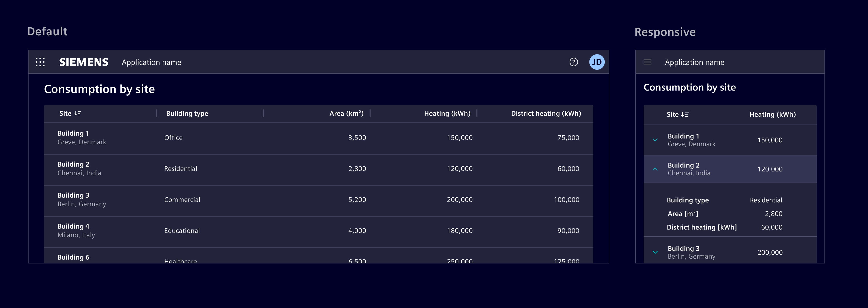Viewport: 868px width, 308px height.
Task: Click the Residential cell in the Default table
Action: point(181,169)
